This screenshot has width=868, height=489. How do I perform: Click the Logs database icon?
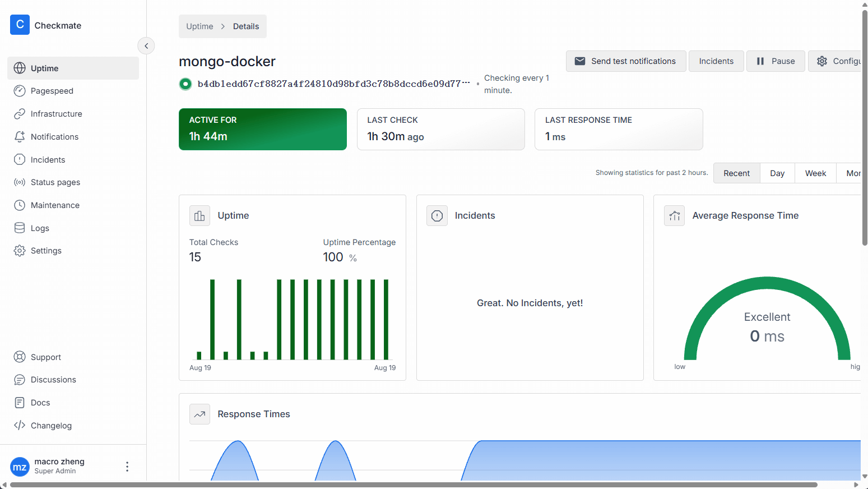point(20,228)
